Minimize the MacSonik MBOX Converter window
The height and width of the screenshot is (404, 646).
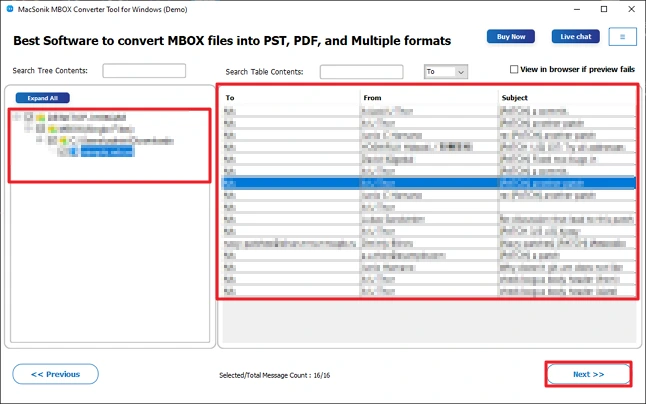(x=577, y=9)
